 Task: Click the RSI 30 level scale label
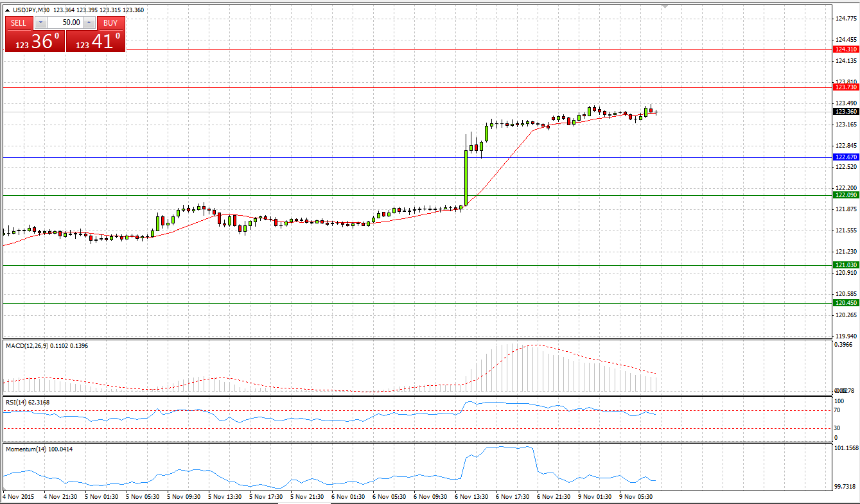point(838,428)
